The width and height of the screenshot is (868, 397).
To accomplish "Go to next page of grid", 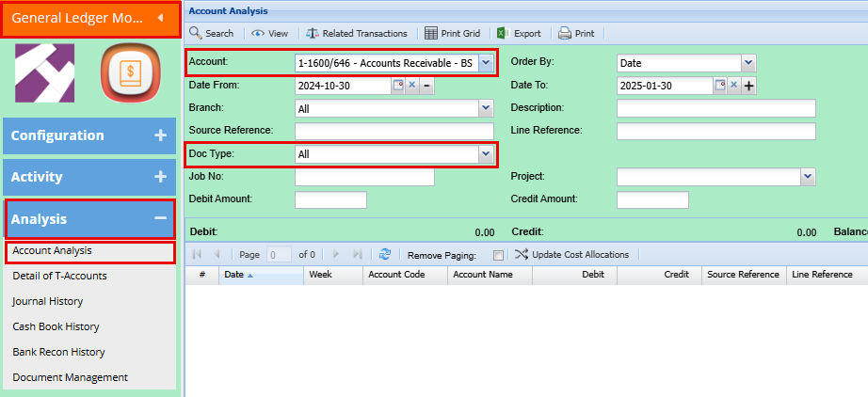I will pyautogui.click(x=335, y=254).
